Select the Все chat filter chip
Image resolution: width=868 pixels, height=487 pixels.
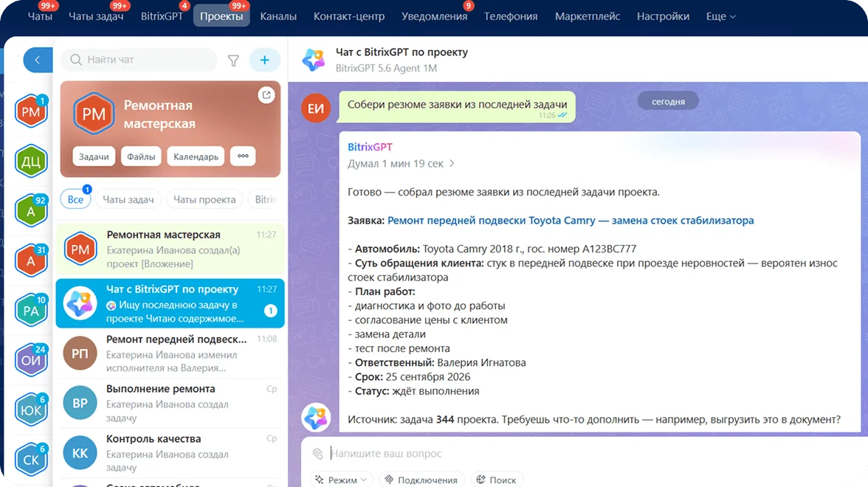[x=75, y=199]
